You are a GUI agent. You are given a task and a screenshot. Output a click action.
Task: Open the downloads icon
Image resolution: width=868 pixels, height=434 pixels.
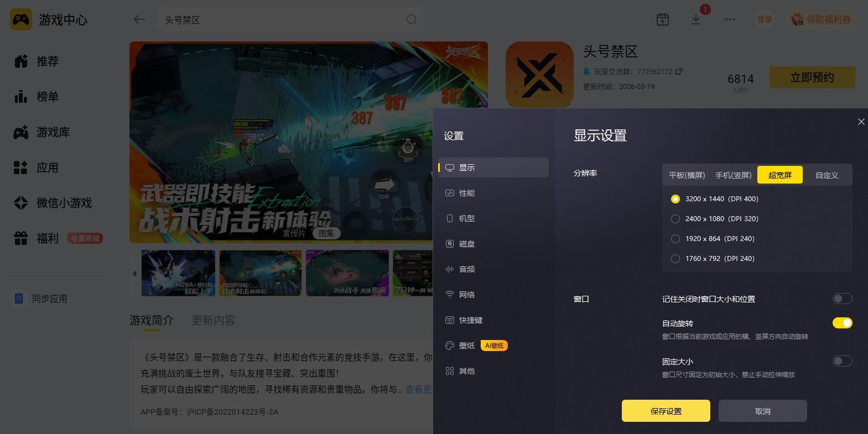pos(696,19)
